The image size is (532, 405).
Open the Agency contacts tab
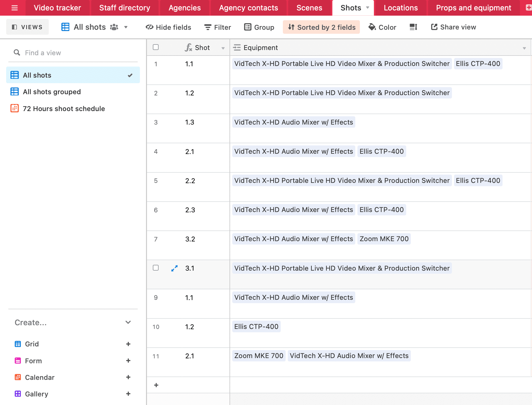click(249, 8)
